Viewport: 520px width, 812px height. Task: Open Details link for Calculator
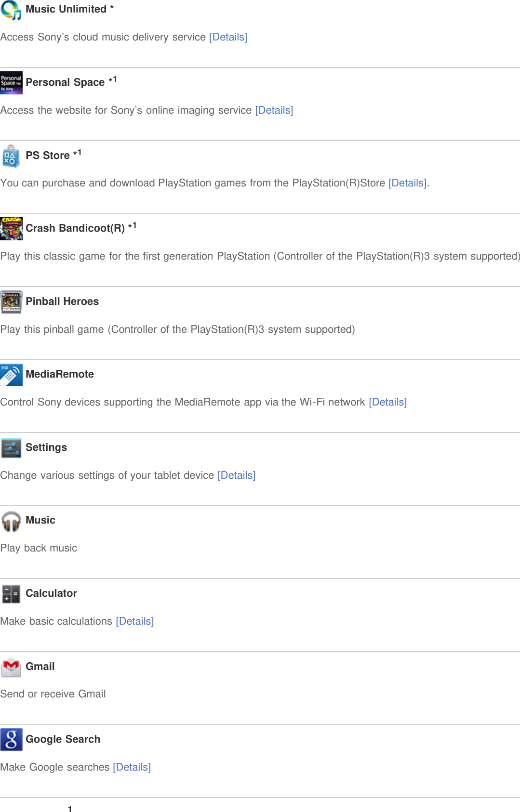(x=134, y=621)
